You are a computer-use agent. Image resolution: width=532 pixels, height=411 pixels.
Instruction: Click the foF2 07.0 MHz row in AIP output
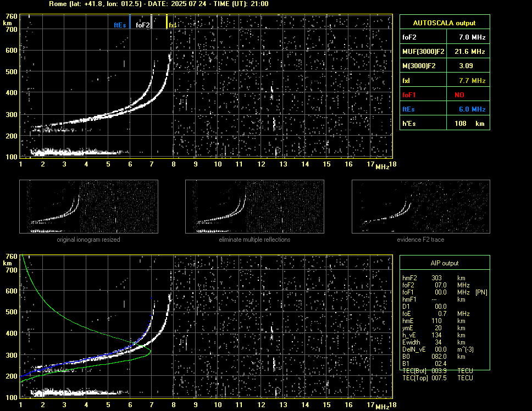[436, 285]
